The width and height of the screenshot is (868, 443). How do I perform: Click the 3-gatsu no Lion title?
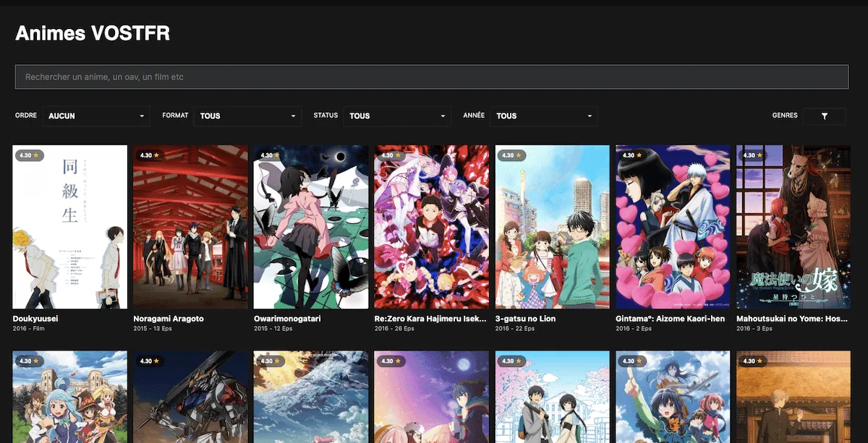click(x=526, y=319)
